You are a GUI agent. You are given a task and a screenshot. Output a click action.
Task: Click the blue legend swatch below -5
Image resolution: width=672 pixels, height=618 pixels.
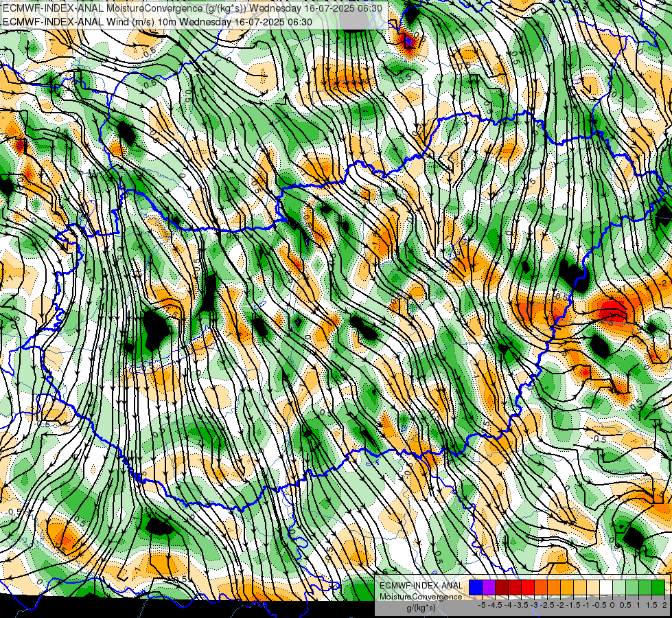476,587
